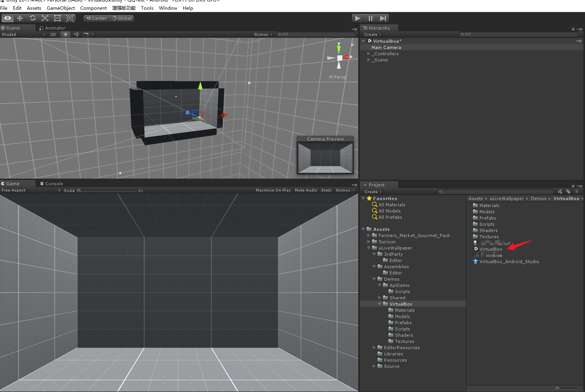Filter project search by label icon
The image size is (585, 392).
point(568,192)
